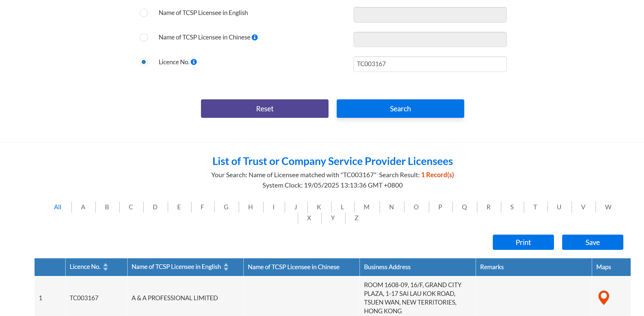This screenshot has width=644, height=316.
Task: Click the Licence No. text field
Action: 430,64
